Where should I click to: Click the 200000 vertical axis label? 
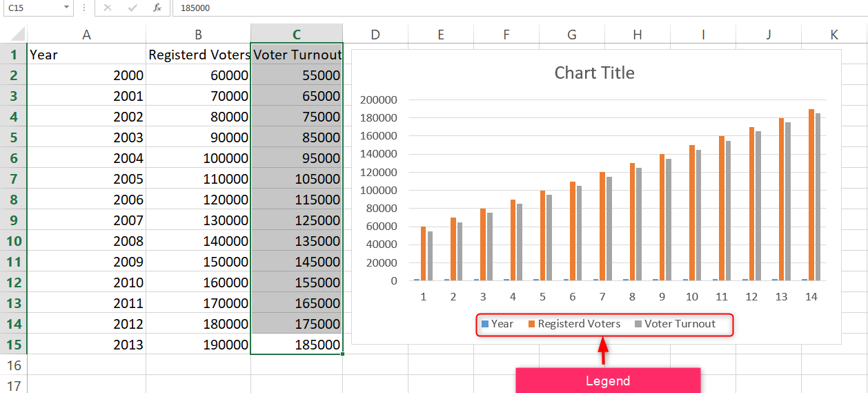pyautogui.click(x=379, y=99)
